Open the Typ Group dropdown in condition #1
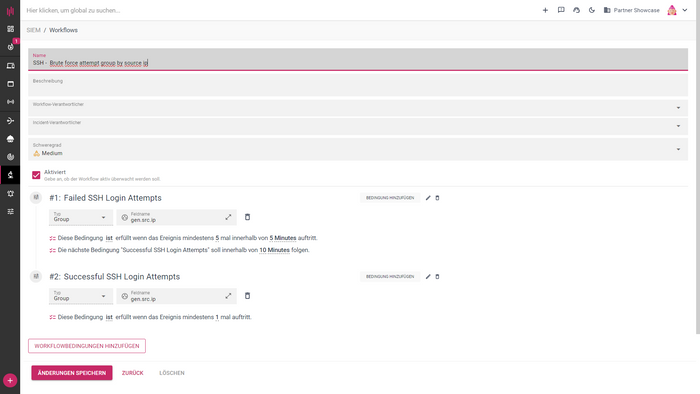The height and width of the screenshot is (394, 700). tap(80, 217)
